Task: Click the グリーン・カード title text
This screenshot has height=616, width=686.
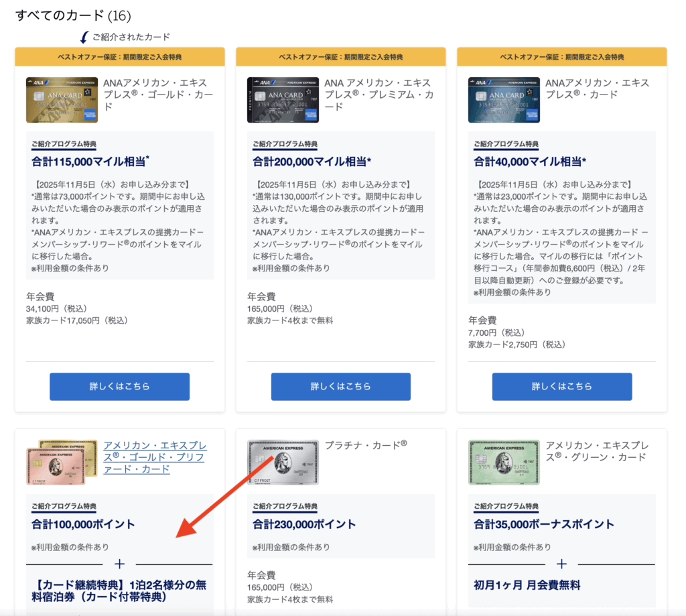Action: click(596, 451)
